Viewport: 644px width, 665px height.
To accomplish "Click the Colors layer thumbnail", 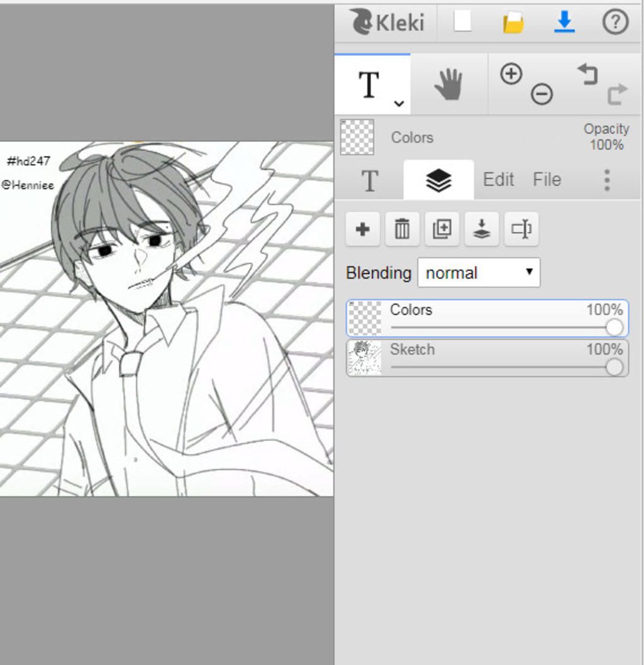I will (x=364, y=319).
